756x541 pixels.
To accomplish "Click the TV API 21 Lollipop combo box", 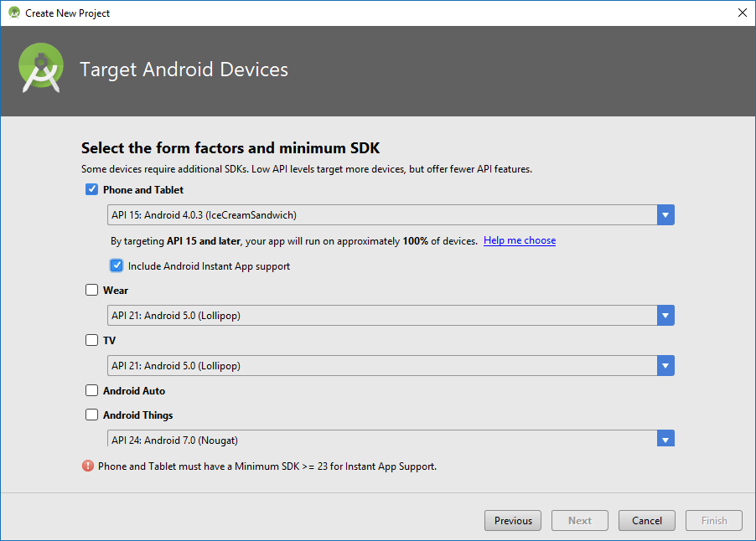I will coord(391,366).
